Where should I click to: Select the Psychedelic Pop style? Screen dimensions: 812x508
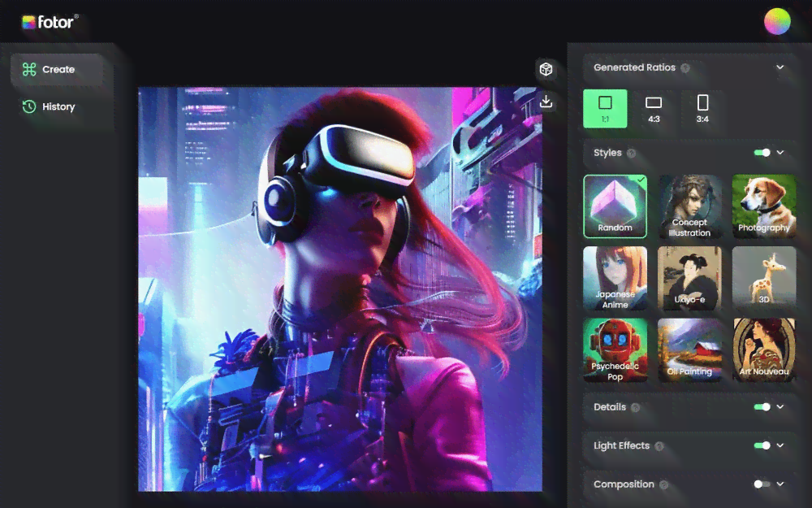tap(615, 350)
